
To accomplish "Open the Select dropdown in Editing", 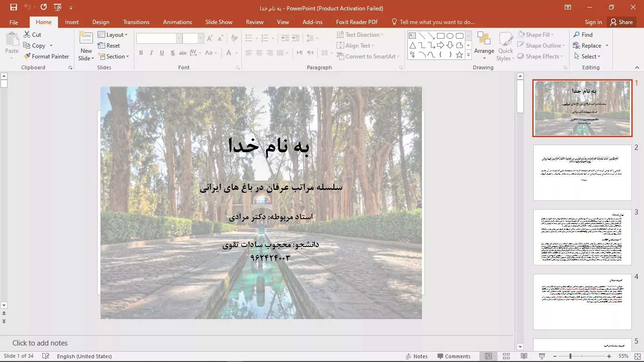I will click(587, 57).
